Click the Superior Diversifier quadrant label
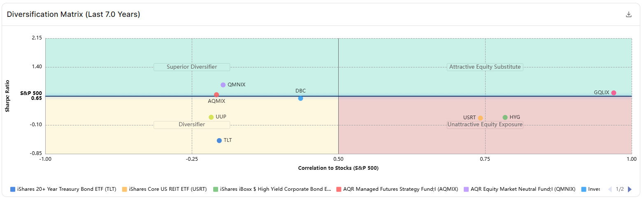This screenshot has height=199, width=644. point(192,67)
